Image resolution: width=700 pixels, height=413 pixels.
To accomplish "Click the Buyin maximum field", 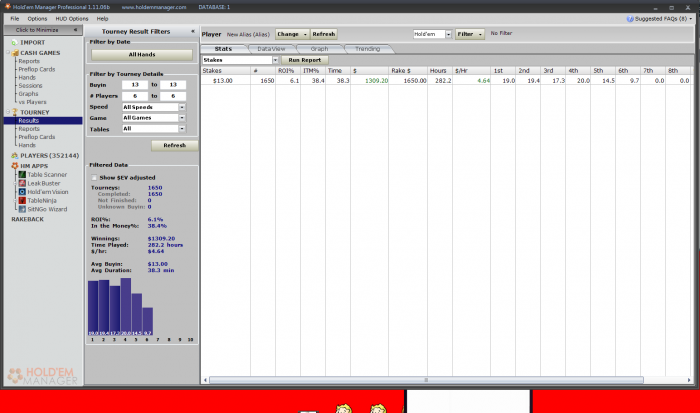I will [173, 84].
